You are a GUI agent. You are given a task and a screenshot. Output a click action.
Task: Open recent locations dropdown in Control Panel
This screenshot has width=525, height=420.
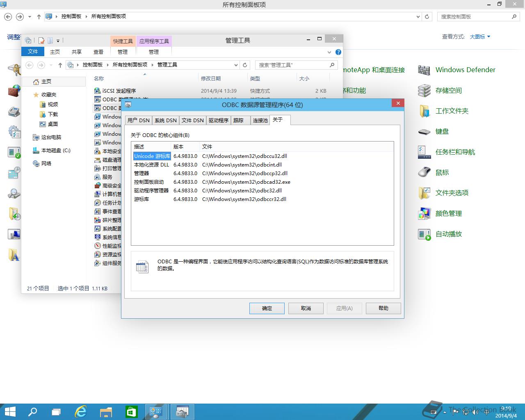click(30, 17)
